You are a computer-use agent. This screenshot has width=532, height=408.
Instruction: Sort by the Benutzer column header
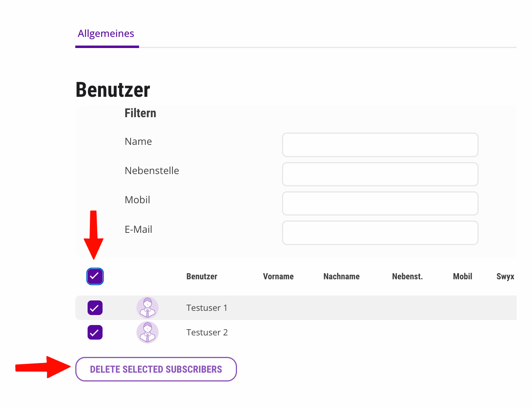pos(202,277)
